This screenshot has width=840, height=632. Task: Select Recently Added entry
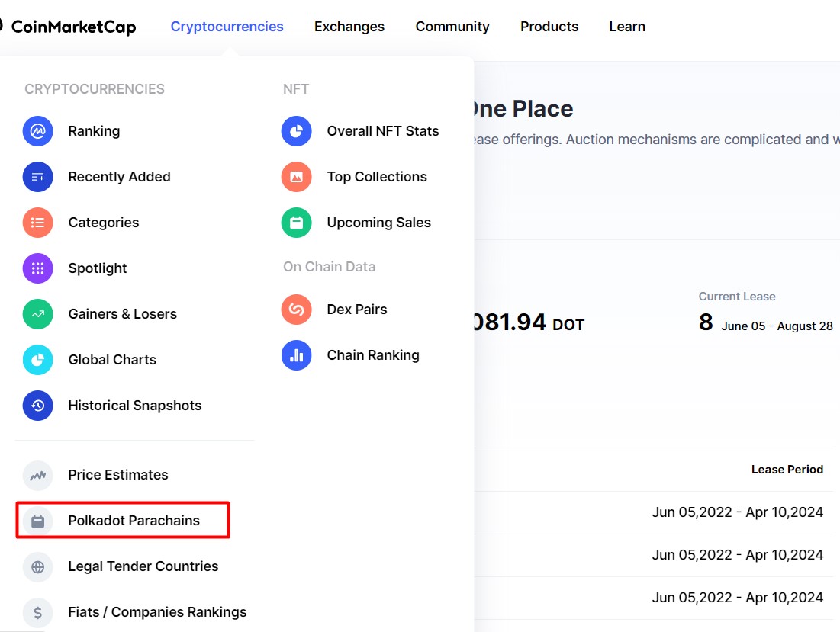119,177
